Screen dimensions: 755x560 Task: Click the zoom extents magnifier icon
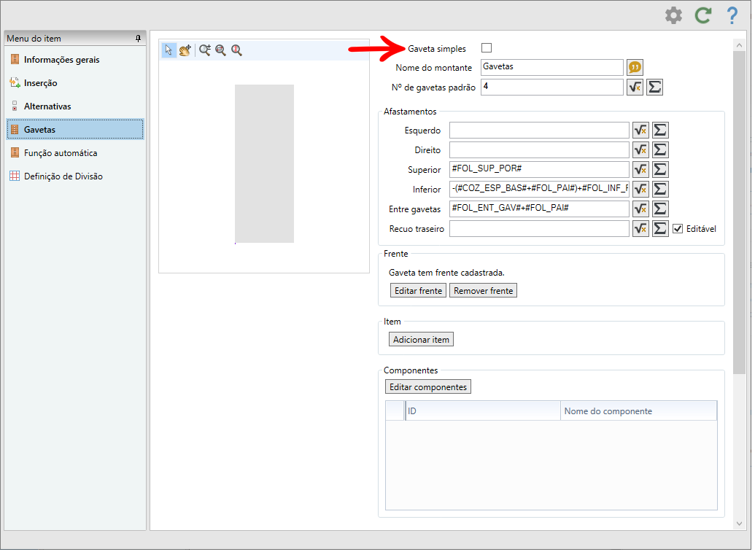(236, 50)
